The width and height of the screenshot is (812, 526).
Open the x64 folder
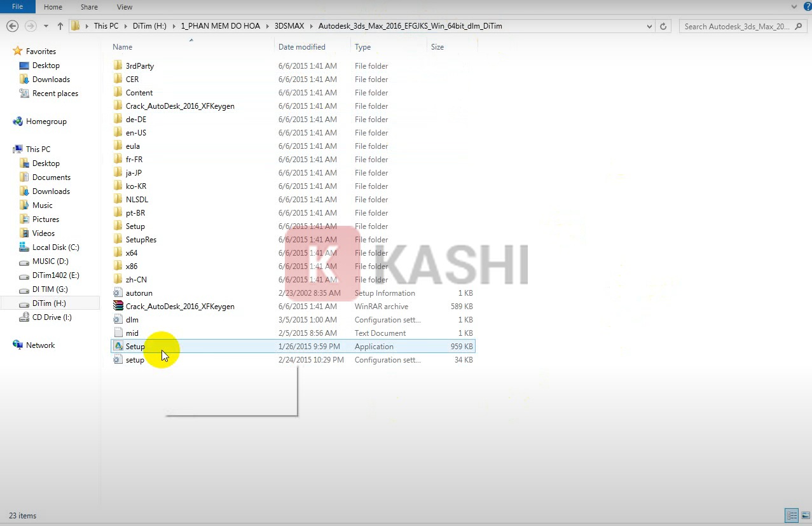point(131,253)
